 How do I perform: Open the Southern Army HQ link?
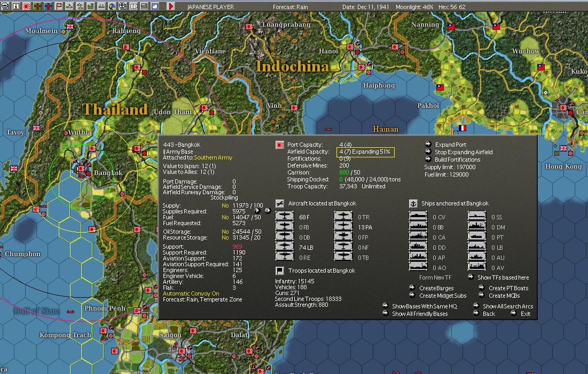pos(213,157)
